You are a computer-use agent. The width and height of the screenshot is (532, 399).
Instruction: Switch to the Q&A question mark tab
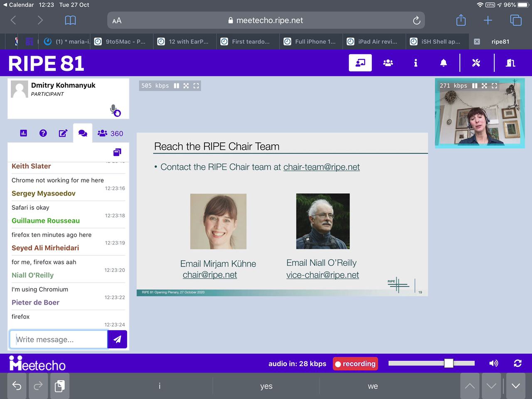(x=43, y=133)
